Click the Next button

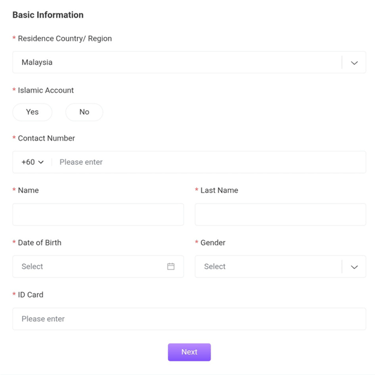[x=189, y=352]
